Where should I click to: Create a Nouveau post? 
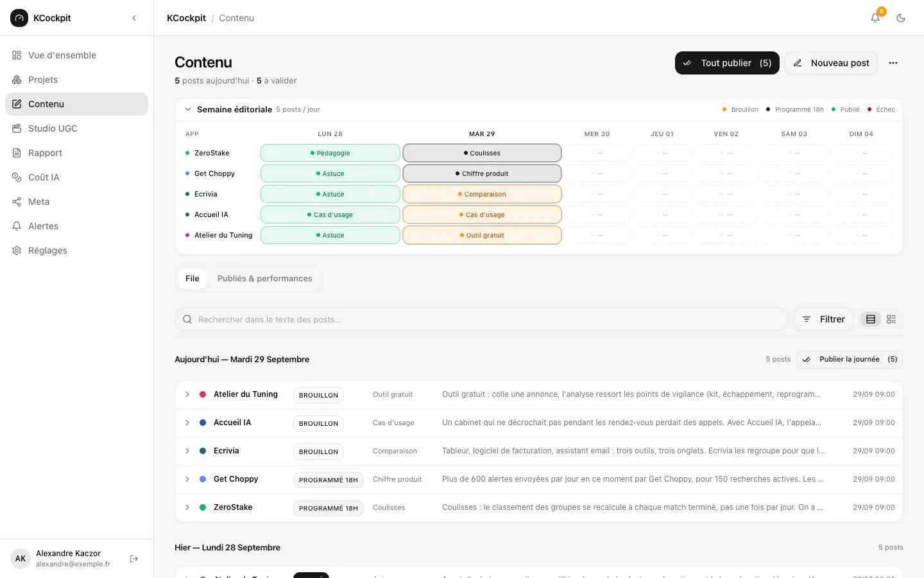click(831, 63)
